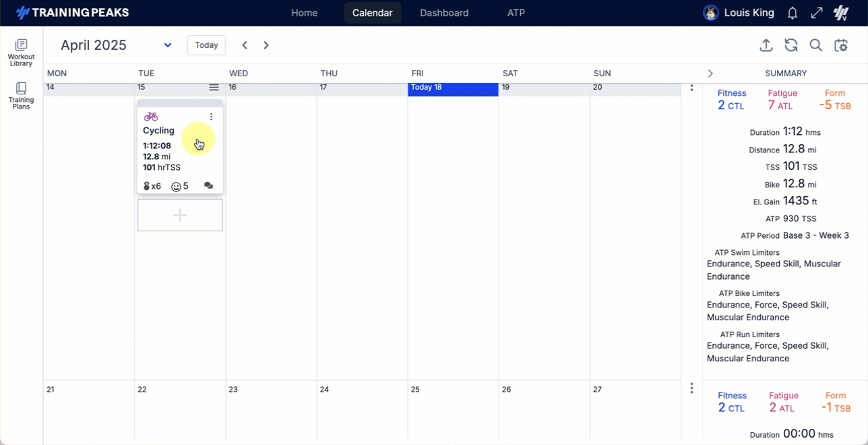Collapse the Summary panel chevron
This screenshot has width=868, height=445.
(710, 73)
